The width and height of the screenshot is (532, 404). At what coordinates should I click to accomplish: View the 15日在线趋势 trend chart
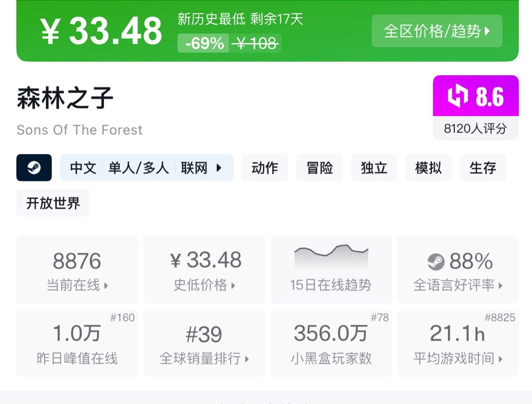331,270
